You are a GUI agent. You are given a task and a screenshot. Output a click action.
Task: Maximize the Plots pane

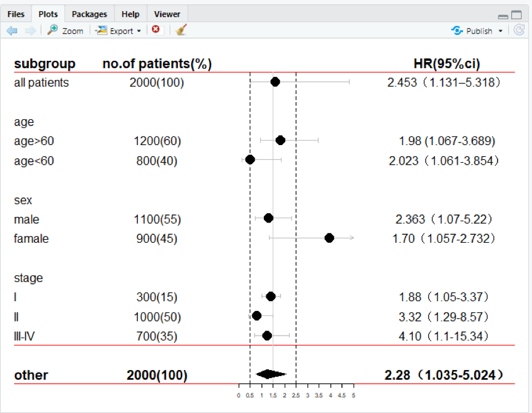(517, 15)
